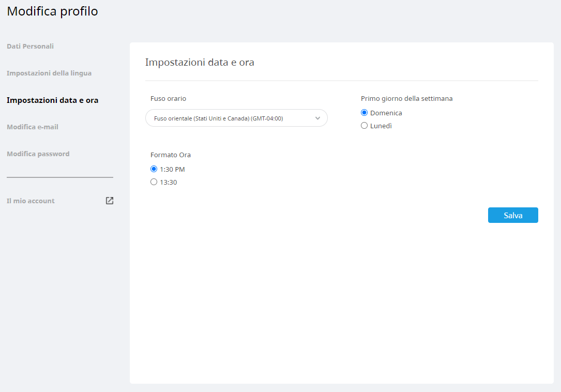This screenshot has width=561, height=392.
Task: Click the sidebar divider line above Il mio account
Action: click(x=60, y=177)
